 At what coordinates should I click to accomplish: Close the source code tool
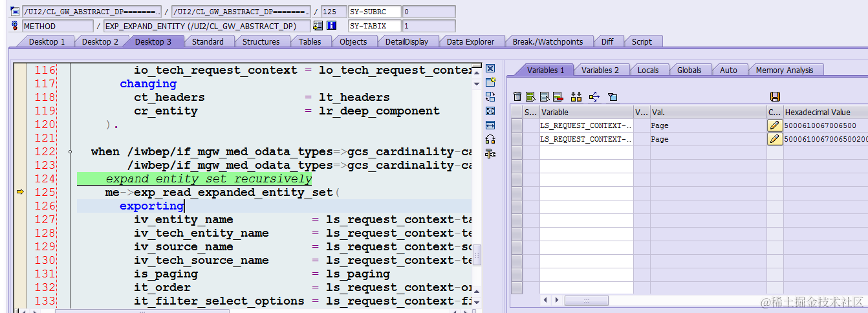(x=490, y=69)
